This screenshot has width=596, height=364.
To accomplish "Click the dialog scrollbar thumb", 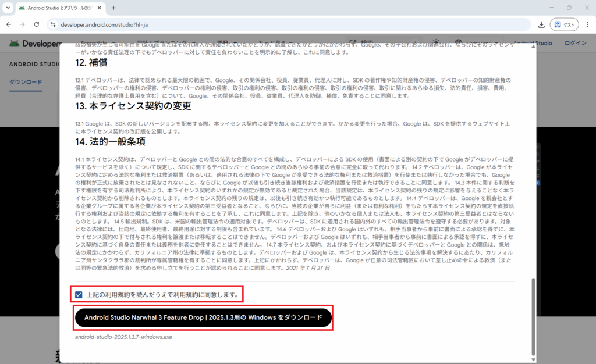I will (533, 317).
